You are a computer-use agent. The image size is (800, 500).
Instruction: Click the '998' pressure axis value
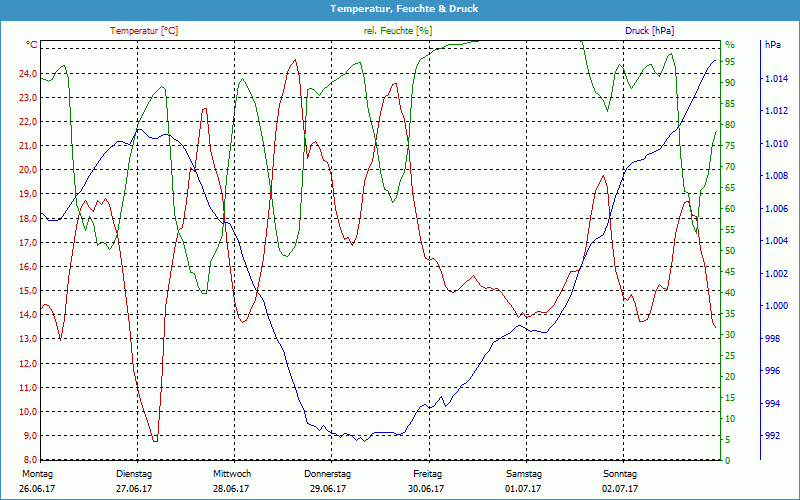tap(773, 338)
